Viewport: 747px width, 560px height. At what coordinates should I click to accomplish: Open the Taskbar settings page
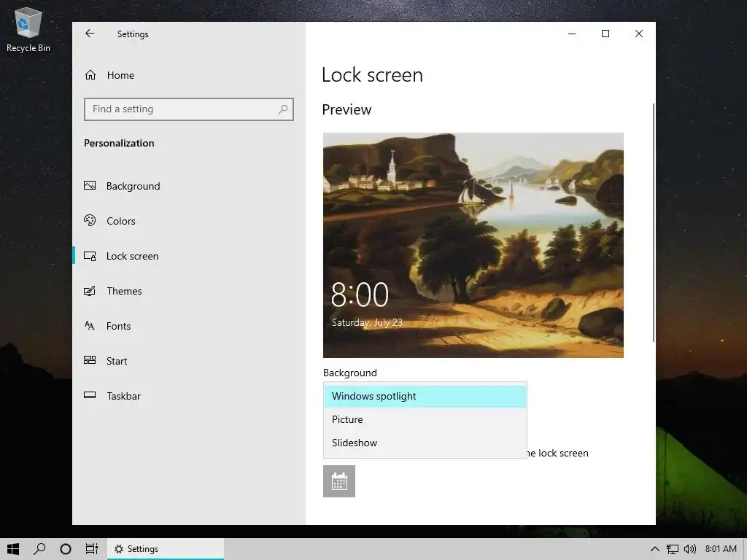[189, 396]
